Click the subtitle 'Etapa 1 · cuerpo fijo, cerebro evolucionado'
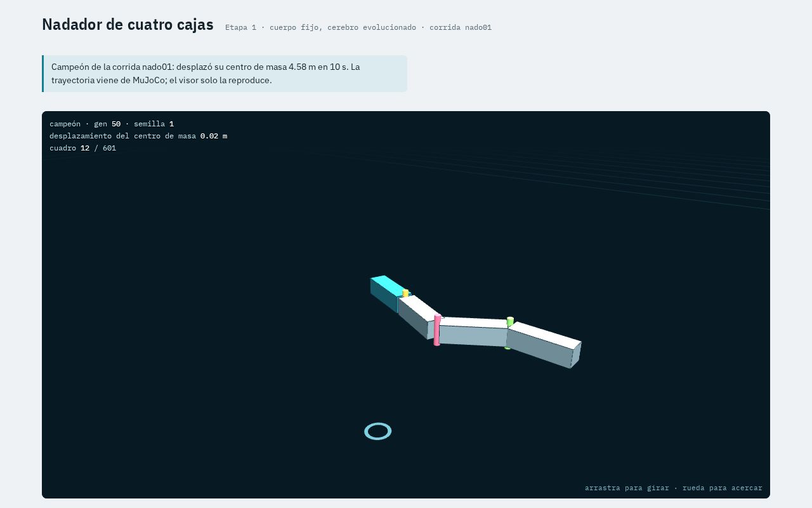Image resolution: width=812 pixels, height=508 pixels. point(320,27)
